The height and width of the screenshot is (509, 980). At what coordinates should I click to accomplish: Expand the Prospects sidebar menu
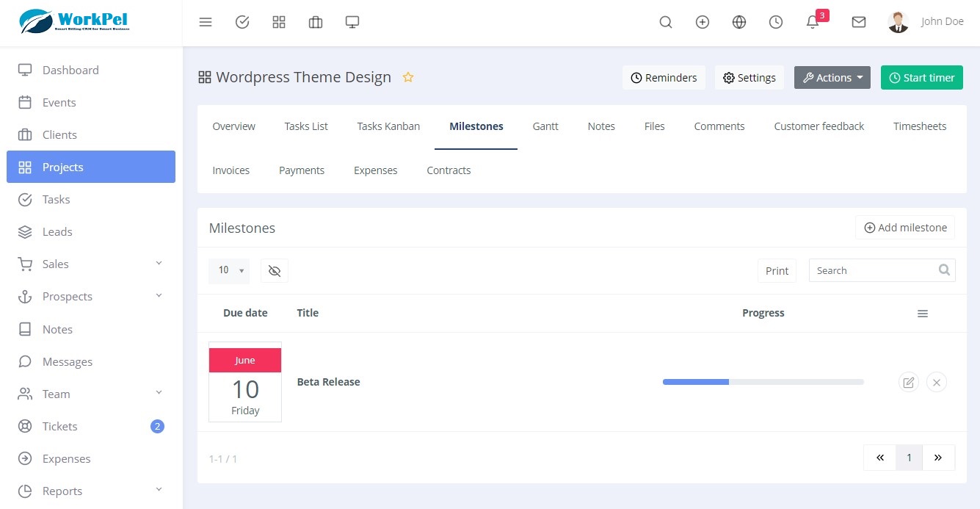tap(91, 296)
